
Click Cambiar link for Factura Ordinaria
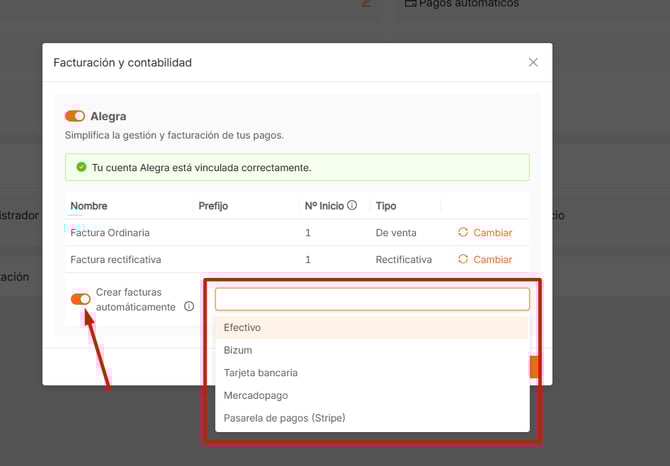pyautogui.click(x=492, y=233)
